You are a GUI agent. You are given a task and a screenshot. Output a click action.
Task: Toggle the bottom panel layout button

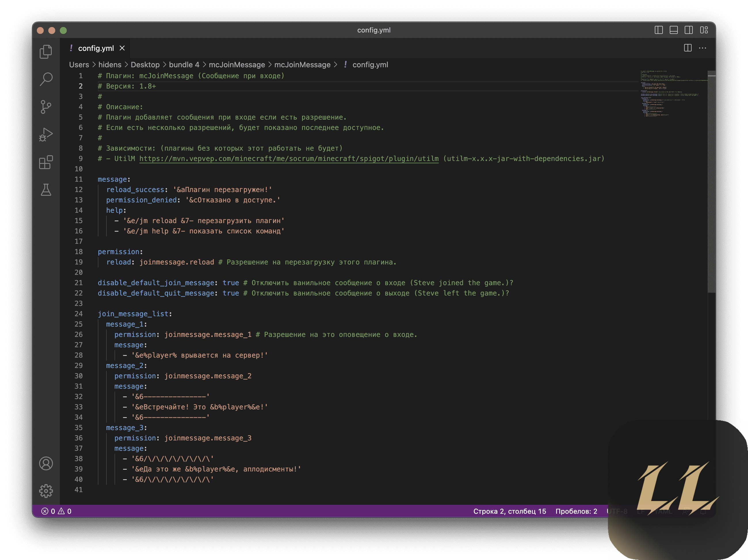coord(673,30)
